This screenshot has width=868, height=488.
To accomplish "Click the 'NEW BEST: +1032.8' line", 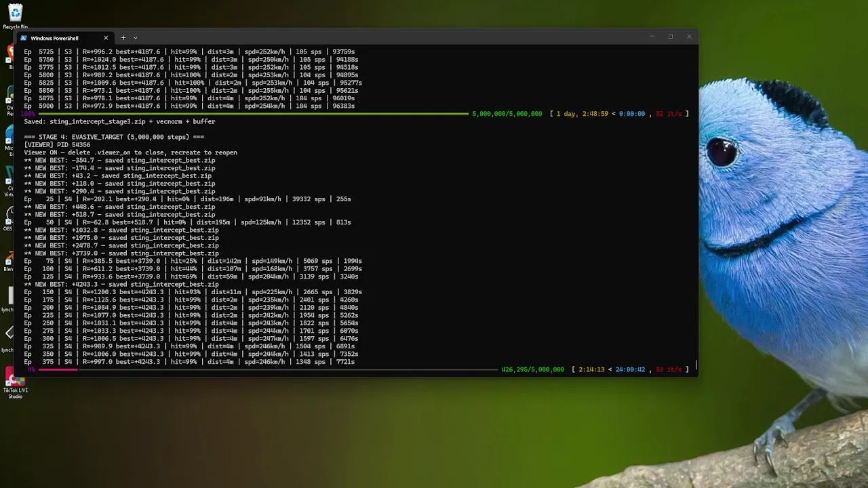I will [x=121, y=230].
